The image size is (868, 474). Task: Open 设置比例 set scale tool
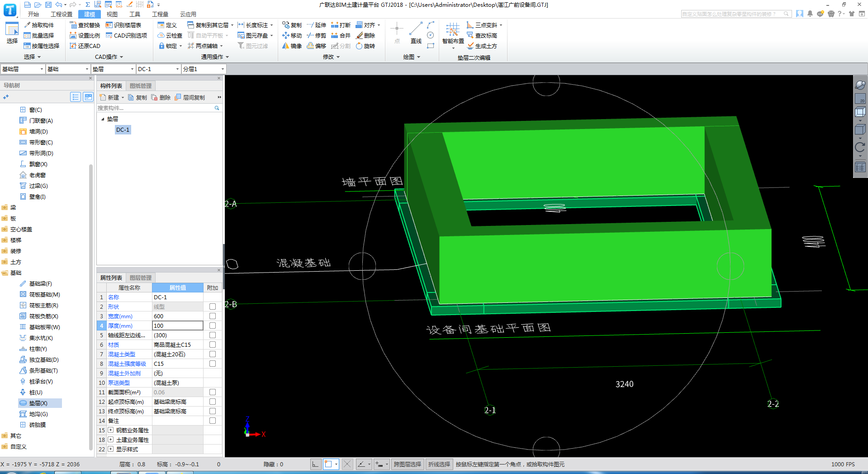click(x=85, y=35)
